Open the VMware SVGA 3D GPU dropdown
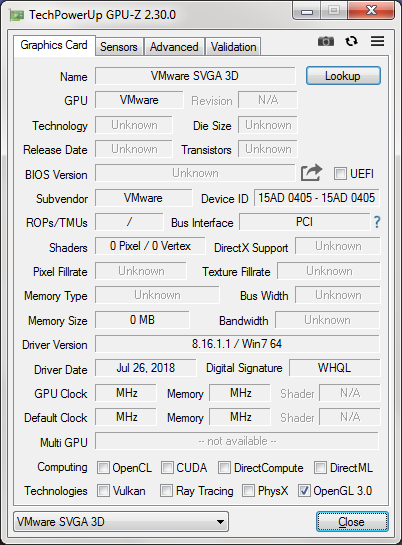 (x=121, y=522)
